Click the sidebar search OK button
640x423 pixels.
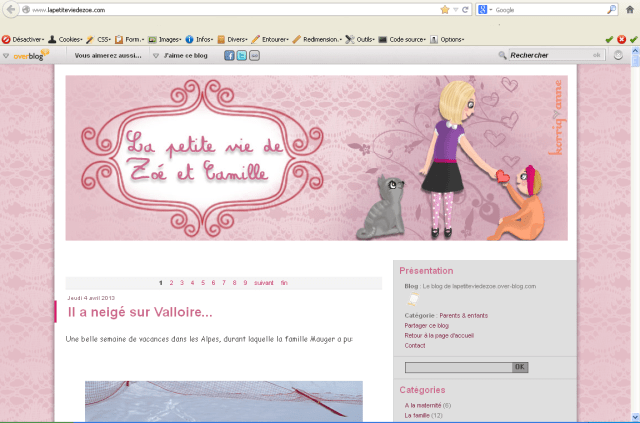click(x=520, y=367)
